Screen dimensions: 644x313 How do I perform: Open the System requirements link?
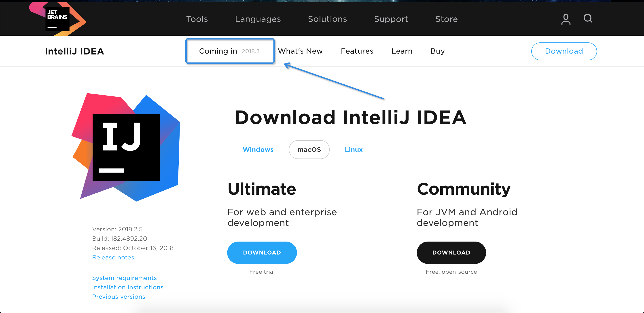click(x=124, y=278)
